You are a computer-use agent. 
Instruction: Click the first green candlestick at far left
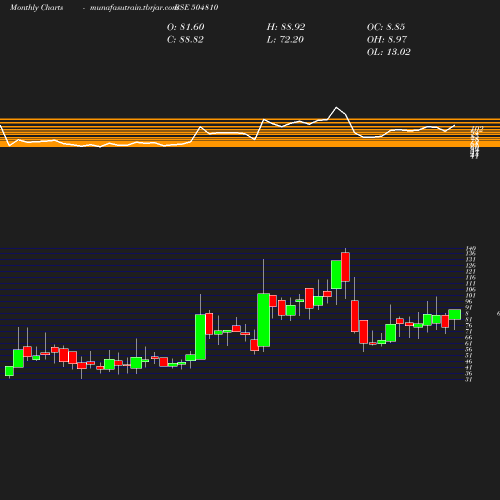[x=9, y=371]
